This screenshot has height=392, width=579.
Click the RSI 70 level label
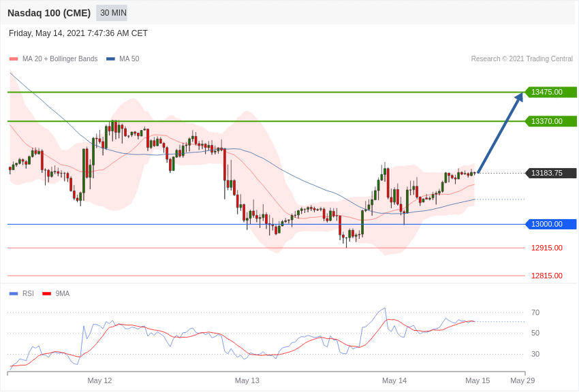[535, 312]
